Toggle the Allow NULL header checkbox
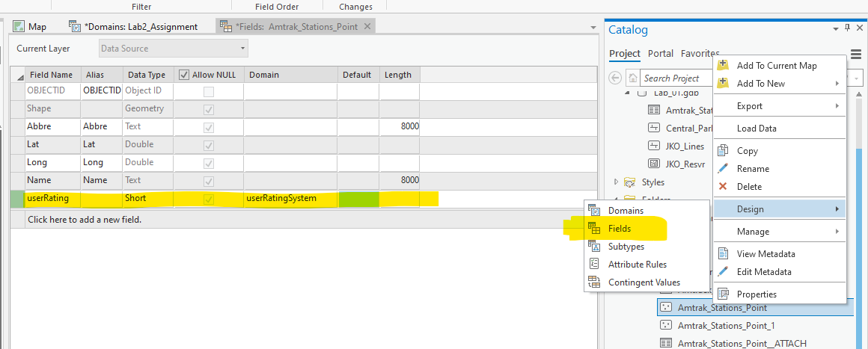The image size is (868, 349). tap(184, 75)
